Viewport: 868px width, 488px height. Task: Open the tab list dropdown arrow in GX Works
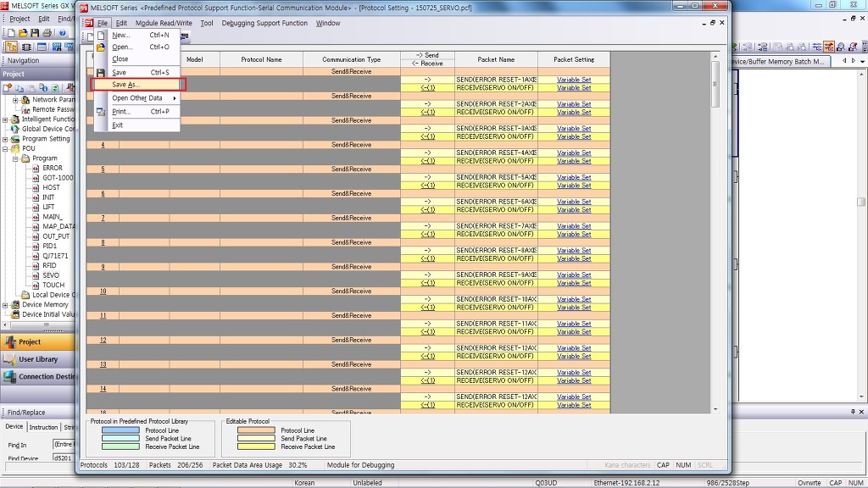[x=862, y=61]
